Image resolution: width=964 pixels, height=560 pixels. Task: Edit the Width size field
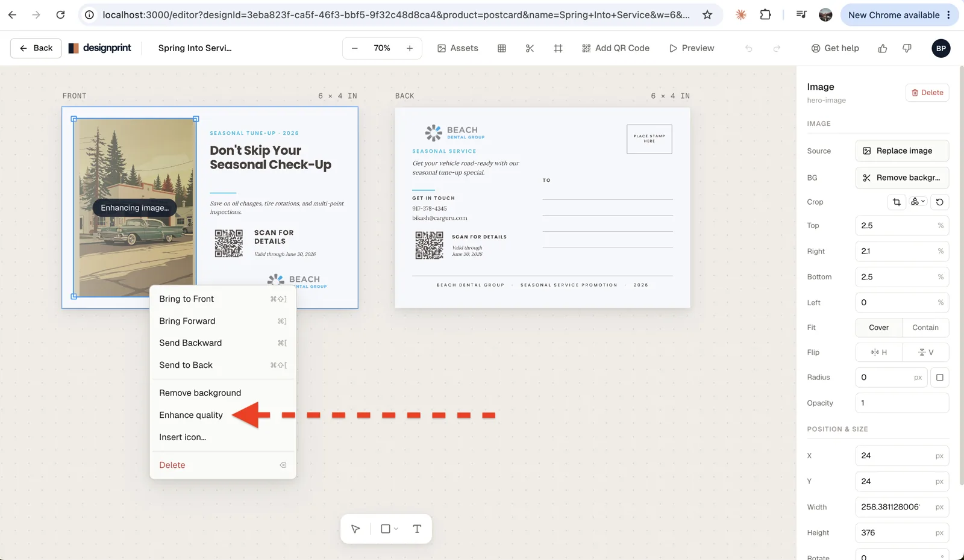902,507
